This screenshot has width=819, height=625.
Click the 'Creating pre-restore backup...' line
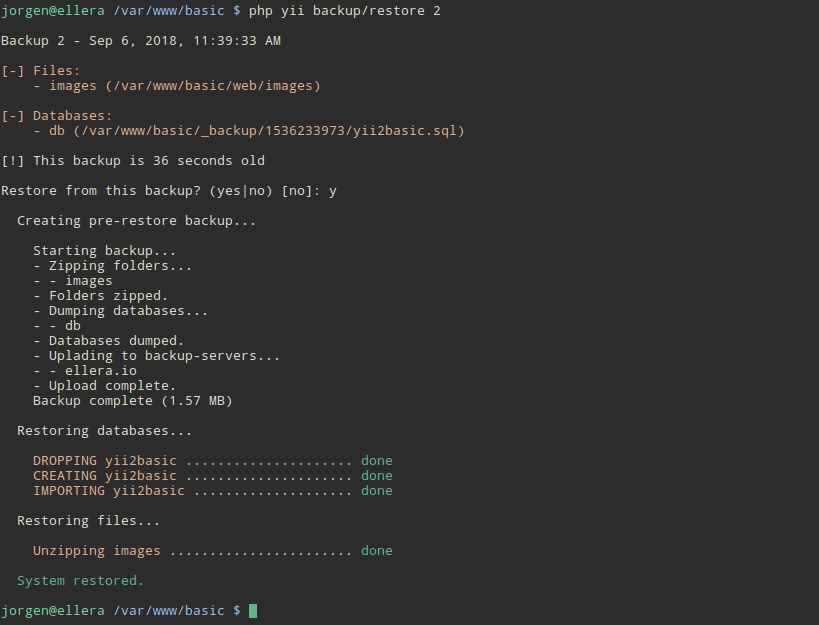point(137,221)
